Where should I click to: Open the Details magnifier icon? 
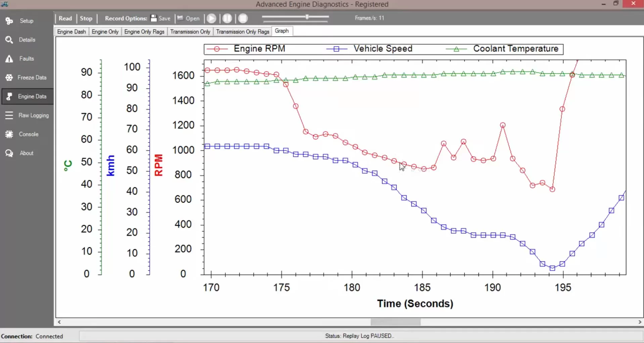click(x=9, y=40)
